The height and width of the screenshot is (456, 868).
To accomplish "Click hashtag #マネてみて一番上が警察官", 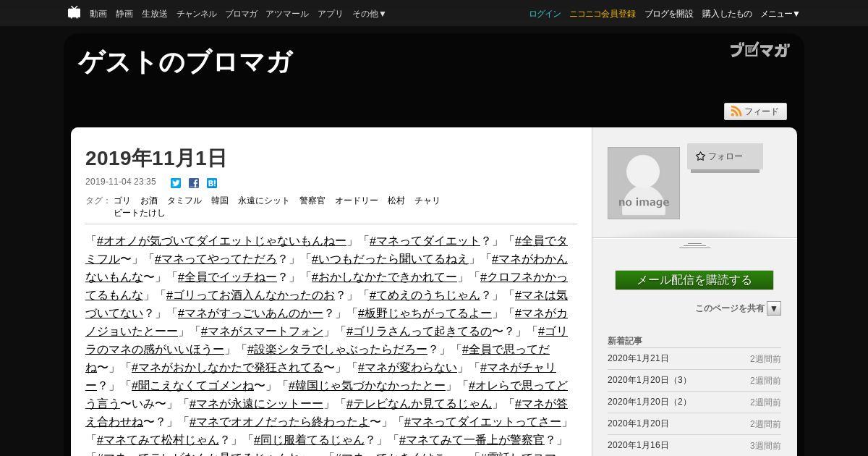I will pyautogui.click(x=472, y=439).
